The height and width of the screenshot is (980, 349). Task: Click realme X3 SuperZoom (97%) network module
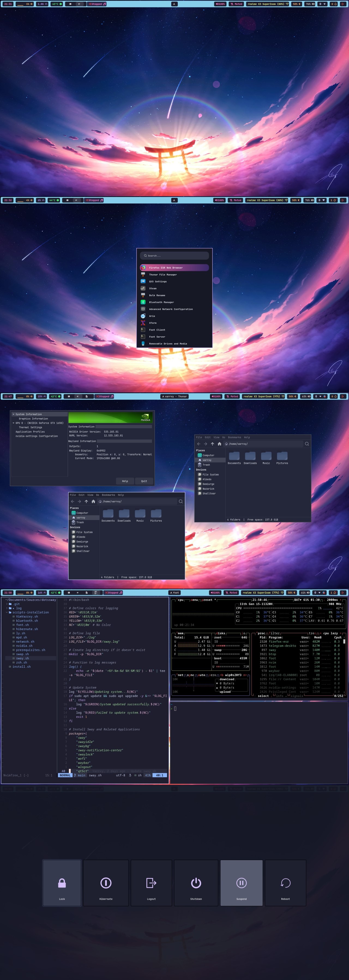click(263, 397)
